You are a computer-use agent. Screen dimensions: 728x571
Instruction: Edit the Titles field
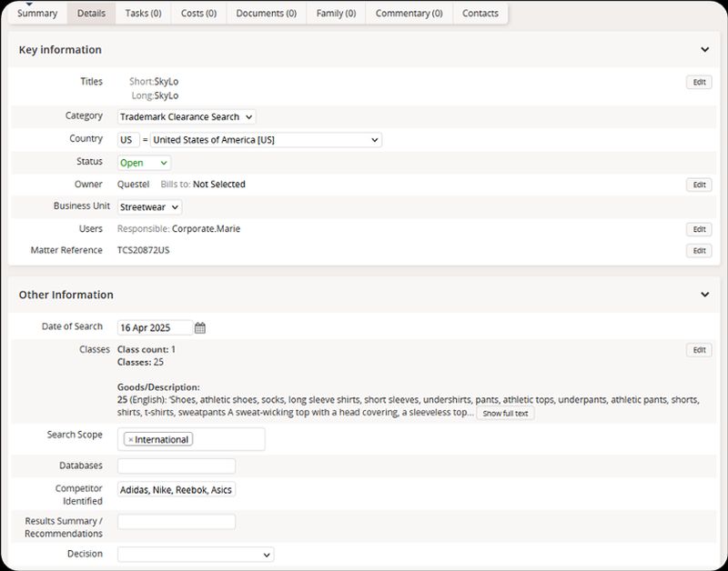698,82
